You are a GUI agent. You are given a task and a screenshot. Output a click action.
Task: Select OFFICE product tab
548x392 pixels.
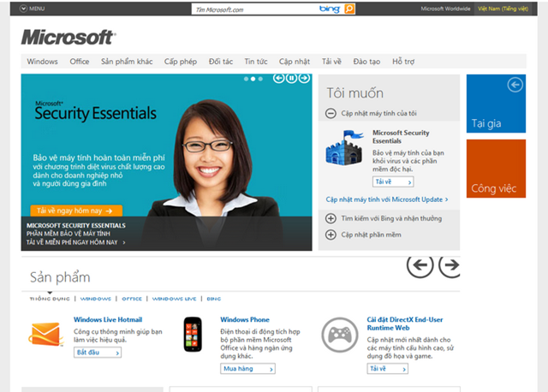[x=132, y=299]
